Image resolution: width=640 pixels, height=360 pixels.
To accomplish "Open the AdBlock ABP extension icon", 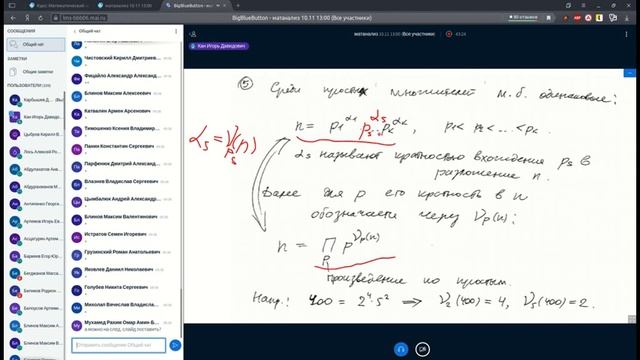I will 577,18.
